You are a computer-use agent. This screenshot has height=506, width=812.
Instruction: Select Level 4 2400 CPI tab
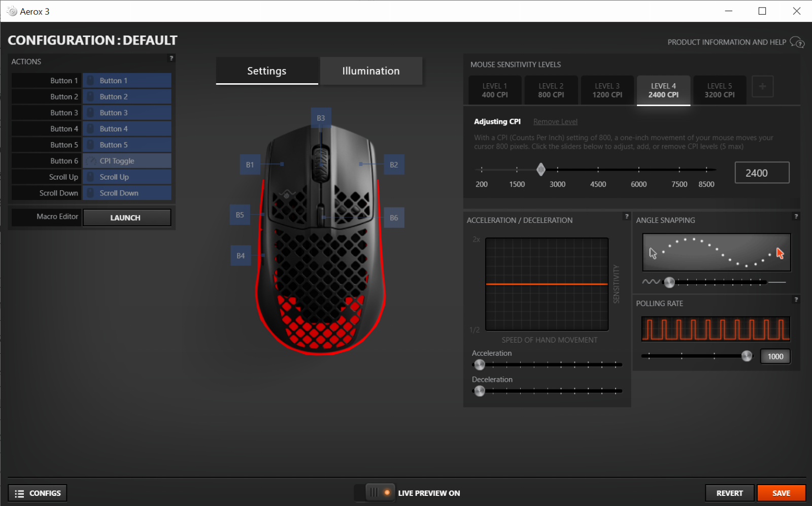663,90
